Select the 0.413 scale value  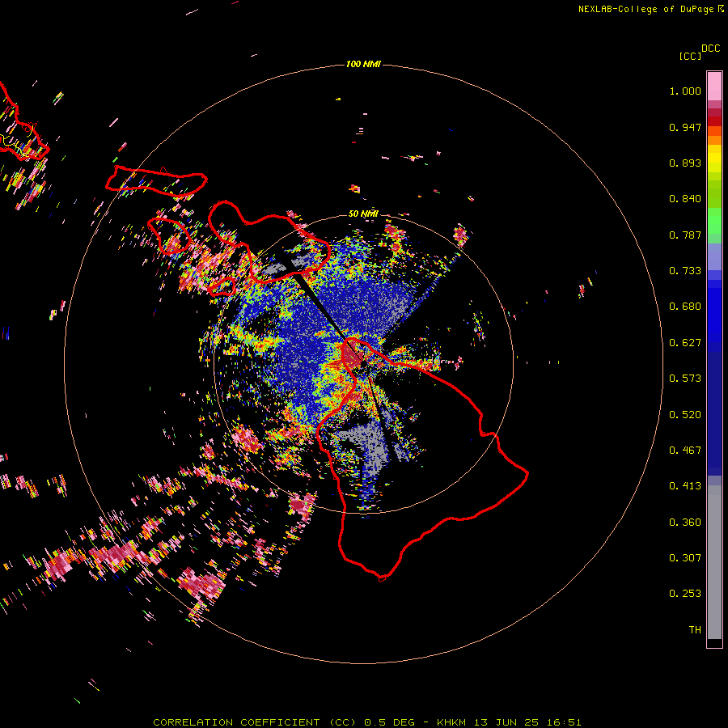pos(685,486)
